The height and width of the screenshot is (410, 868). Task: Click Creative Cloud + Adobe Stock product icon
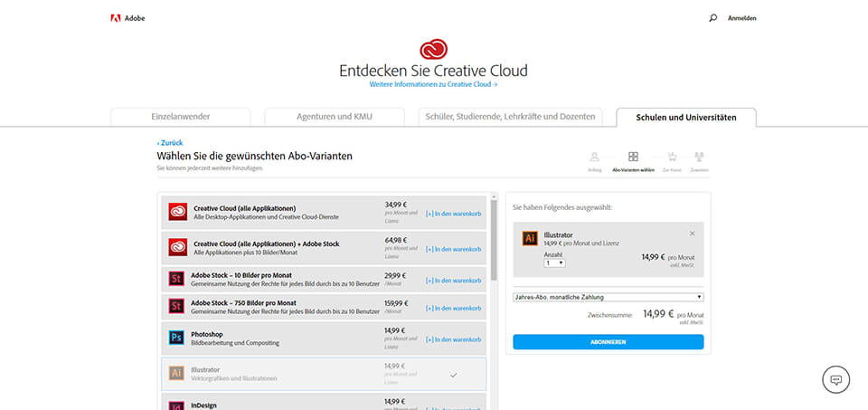178,247
